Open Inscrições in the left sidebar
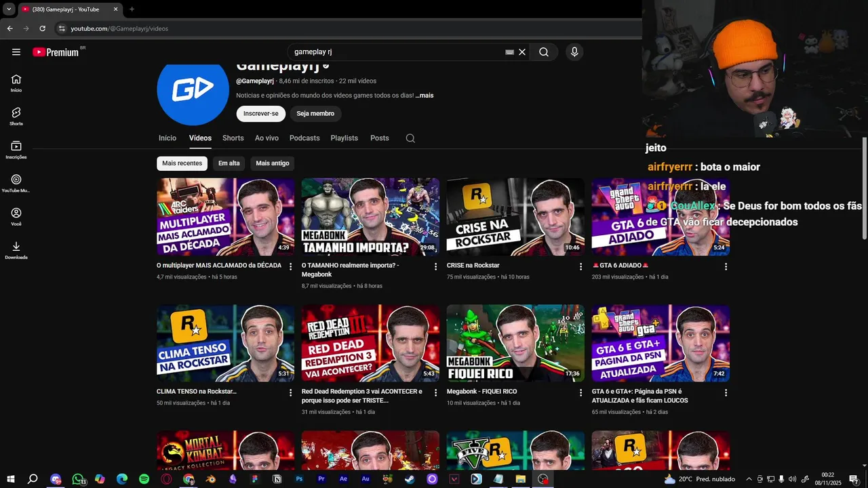The image size is (868, 488). click(16, 150)
